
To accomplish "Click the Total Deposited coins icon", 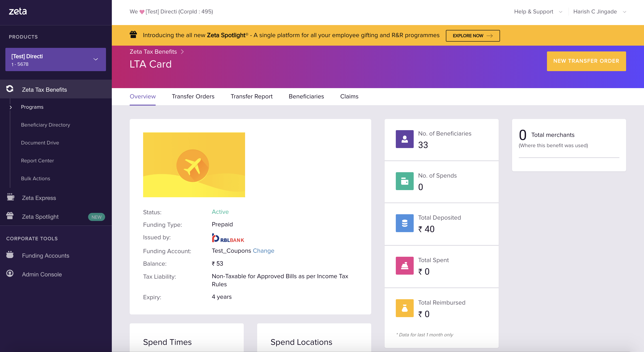I will (x=405, y=223).
